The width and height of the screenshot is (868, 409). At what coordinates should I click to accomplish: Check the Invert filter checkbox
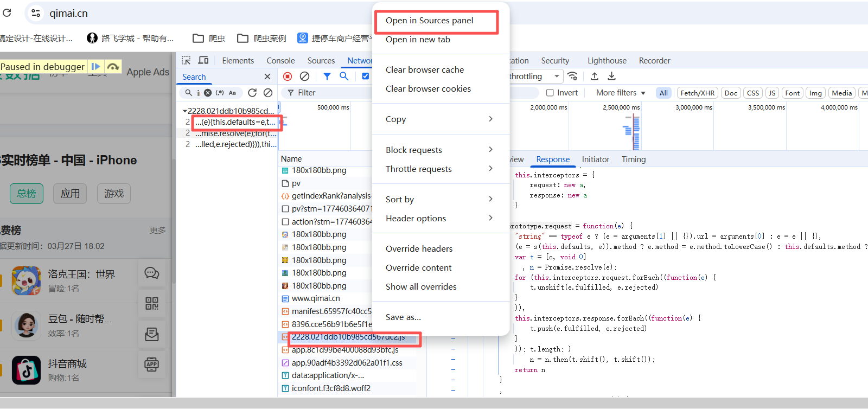[550, 93]
